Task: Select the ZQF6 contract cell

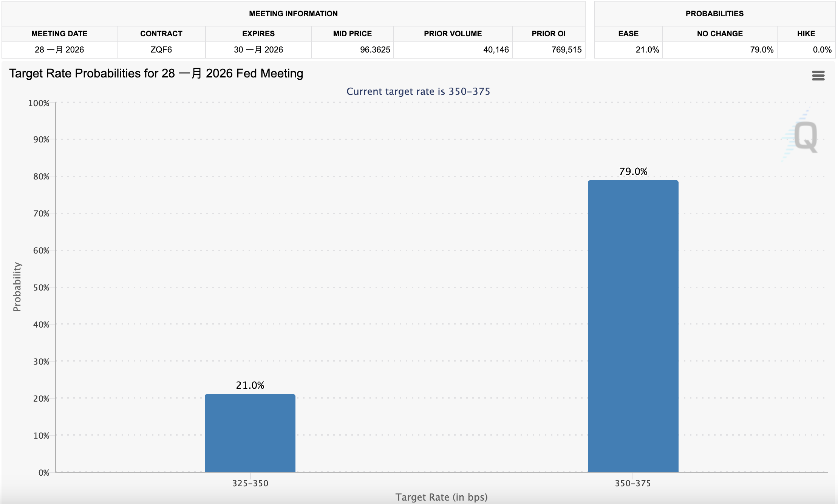Action: [x=161, y=49]
